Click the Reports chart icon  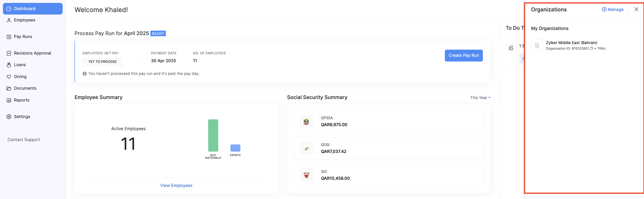(9, 100)
